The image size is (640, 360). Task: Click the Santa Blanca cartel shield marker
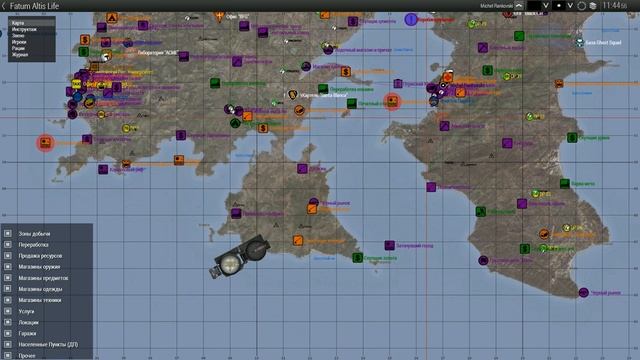(x=292, y=95)
